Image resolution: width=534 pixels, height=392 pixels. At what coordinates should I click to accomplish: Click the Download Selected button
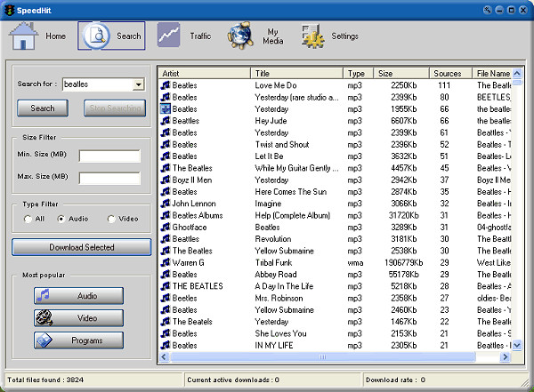coord(81,247)
